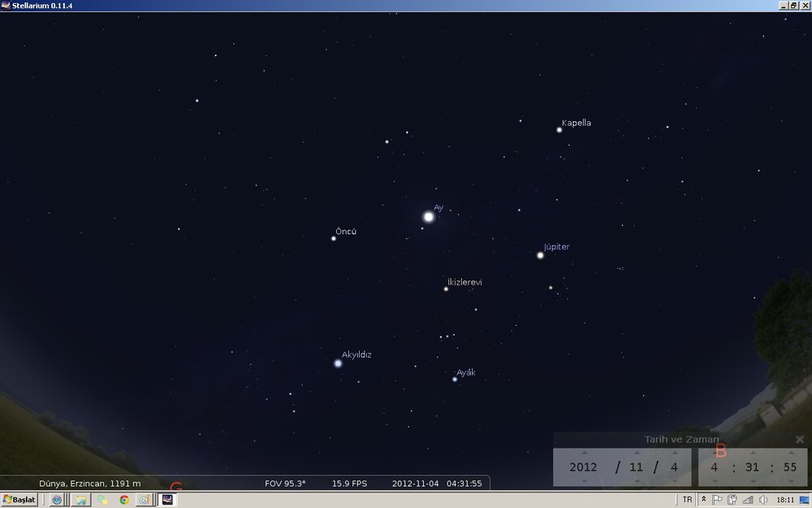Image resolution: width=812 pixels, height=508 pixels.
Task: Open the Başlat start menu
Action: pos(19,500)
